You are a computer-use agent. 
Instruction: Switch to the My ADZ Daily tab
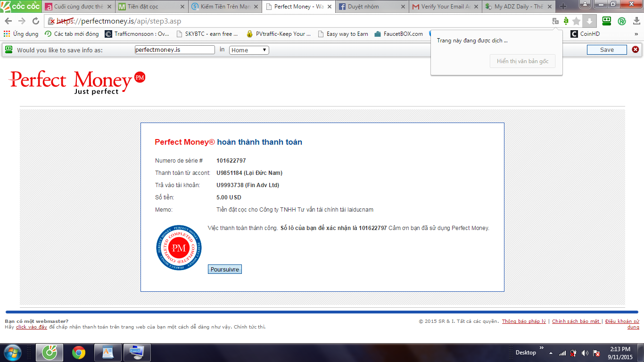519,7
